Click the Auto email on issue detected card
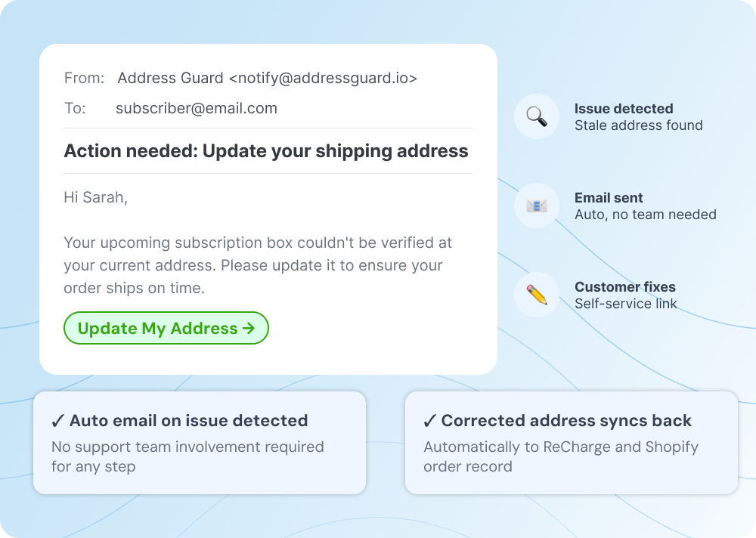The image size is (756, 538). click(x=200, y=442)
